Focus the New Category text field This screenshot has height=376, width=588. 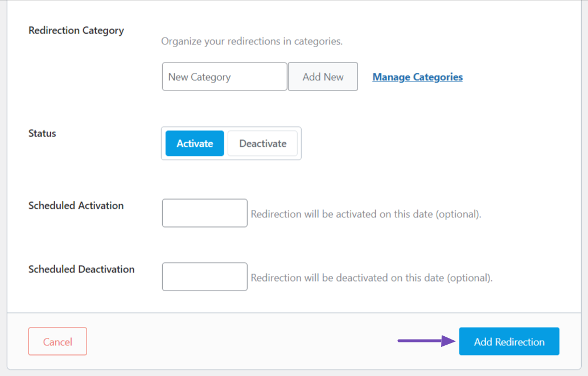[224, 77]
